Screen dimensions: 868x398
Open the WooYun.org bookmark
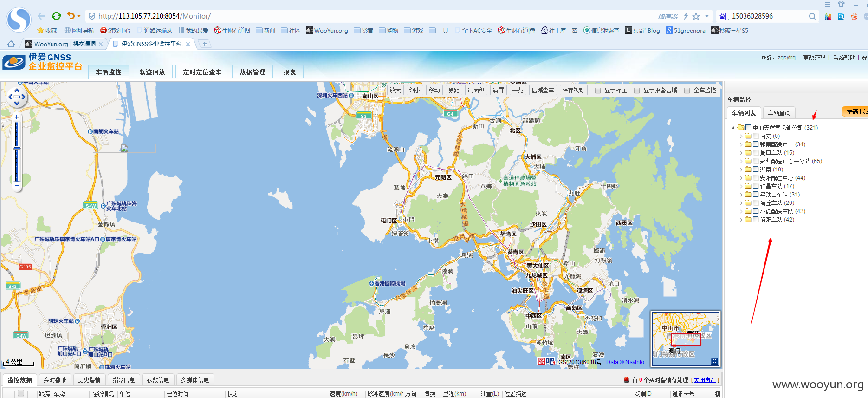click(327, 30)
